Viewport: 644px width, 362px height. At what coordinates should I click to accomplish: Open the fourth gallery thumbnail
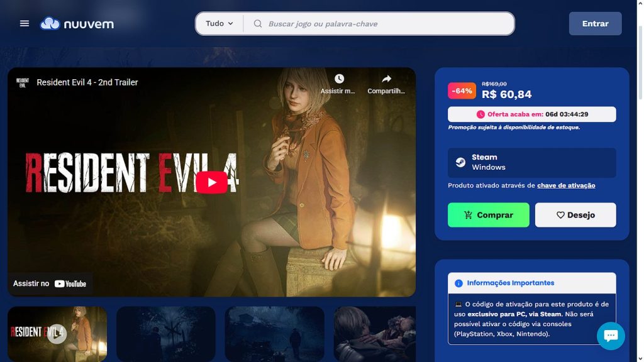point(375,333)
